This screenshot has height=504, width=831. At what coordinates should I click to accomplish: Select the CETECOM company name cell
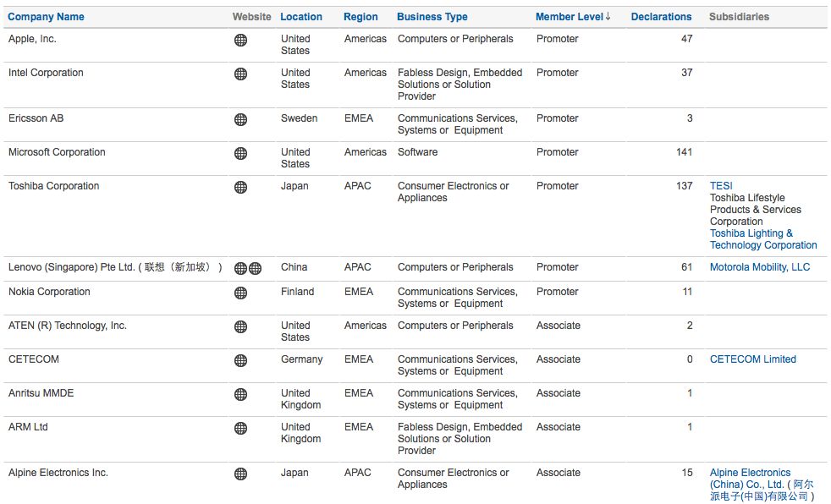tap(33, 359)
